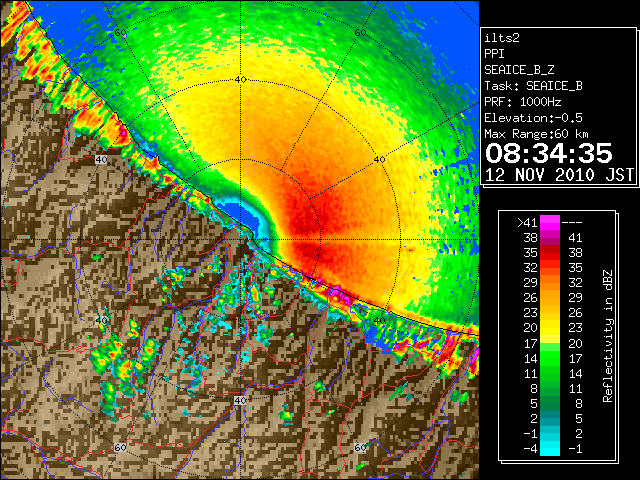Pick the magenta swatch beside '>41'
Screen dimensions: 640x480
coord(550,223)
